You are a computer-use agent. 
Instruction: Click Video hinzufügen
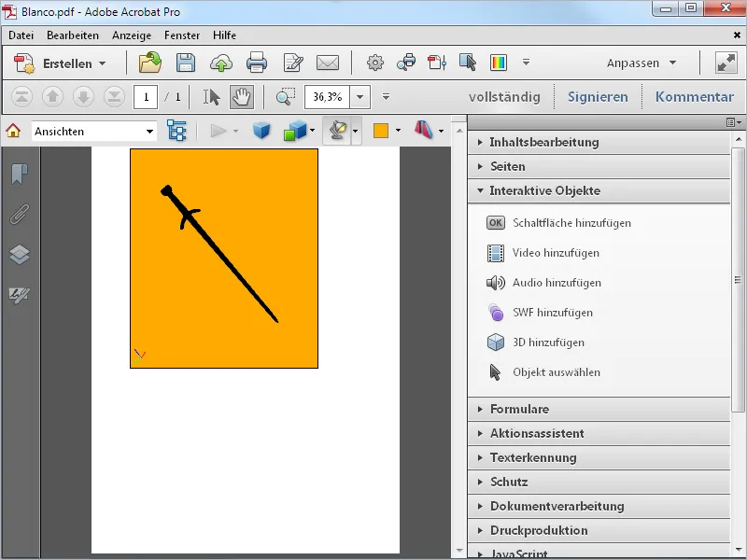click(543, 253)
